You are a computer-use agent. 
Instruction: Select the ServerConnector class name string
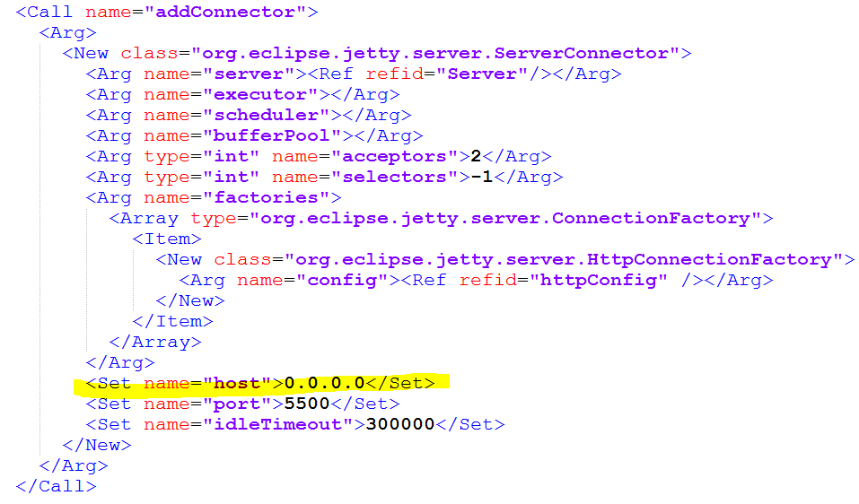coord(435,53)
